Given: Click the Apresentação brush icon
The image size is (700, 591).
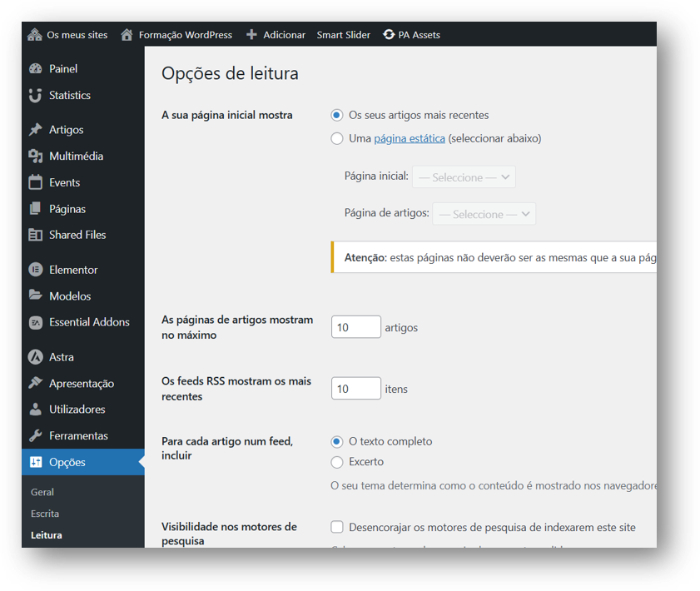Looking at the screenshot, I should (x=35, y=383).
